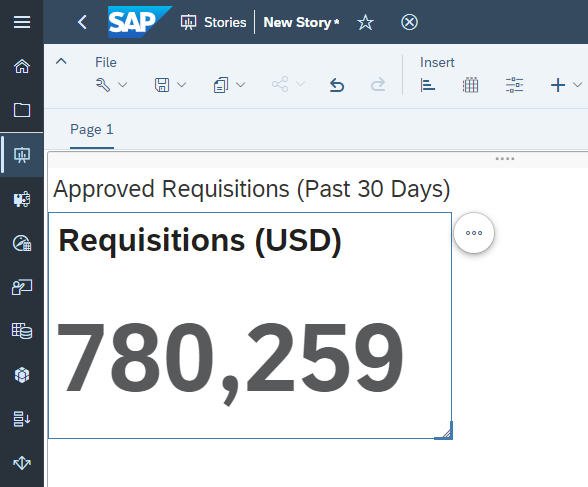
Task: Close the New Story with X circle
Action: (409, 22)
